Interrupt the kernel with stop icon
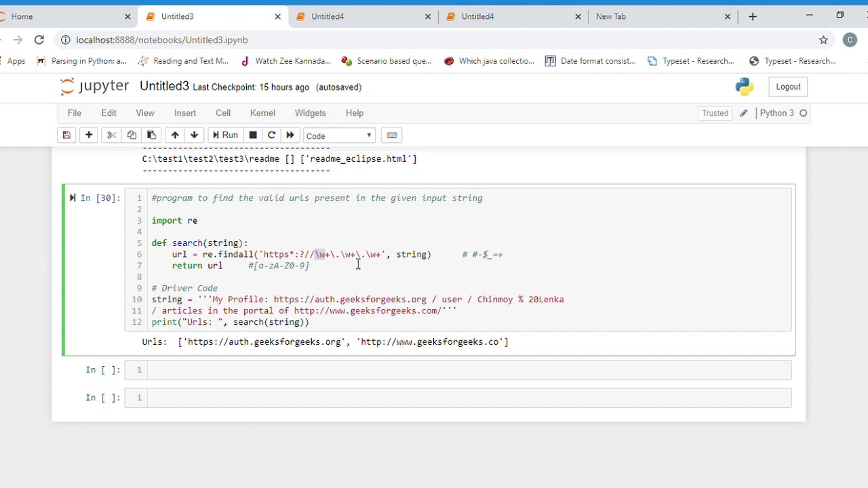Viewport: 868px width, 488px height. pyautogui.click(x=253, y=136)
